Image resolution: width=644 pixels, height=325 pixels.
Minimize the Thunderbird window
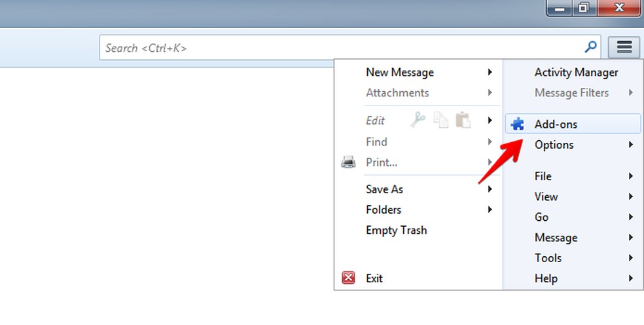(x=560, y=8)
